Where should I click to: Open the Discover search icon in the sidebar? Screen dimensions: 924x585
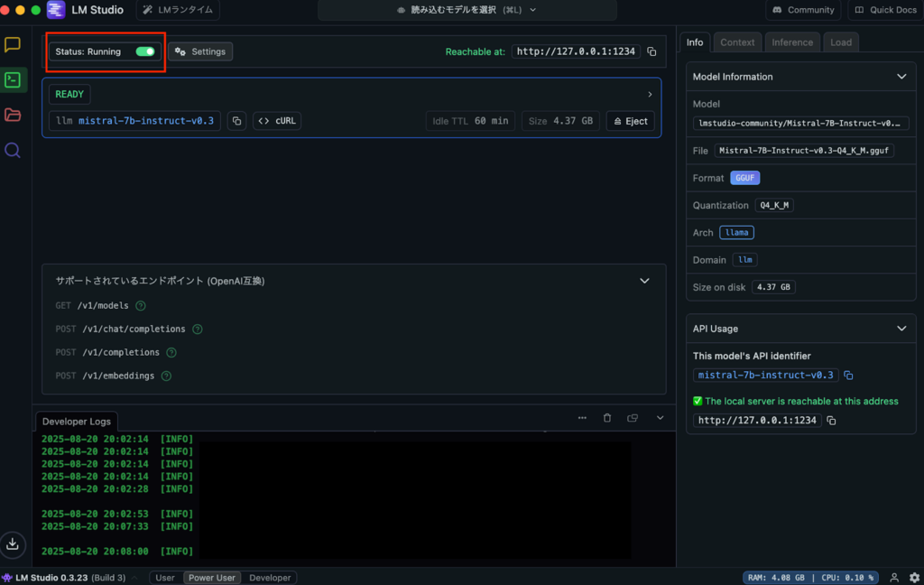coord(13,150)
